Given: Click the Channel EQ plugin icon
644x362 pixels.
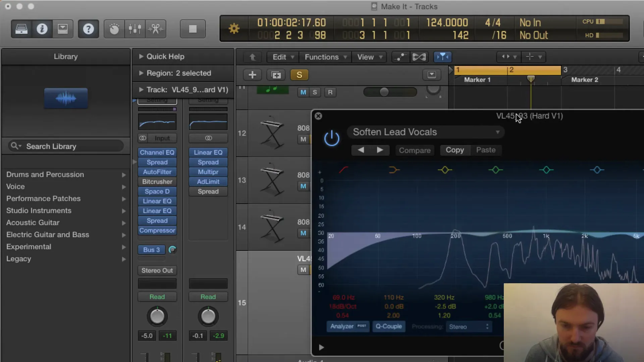Looking at the screenshot, I should (157, 152).
